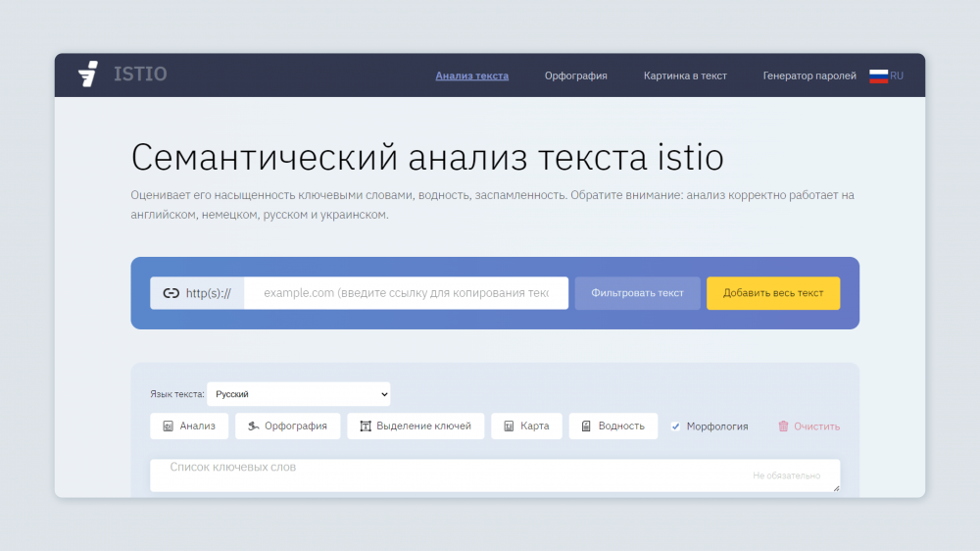Click the Выделение ключей icon
The image size is (980, 551).
point(366,426)
